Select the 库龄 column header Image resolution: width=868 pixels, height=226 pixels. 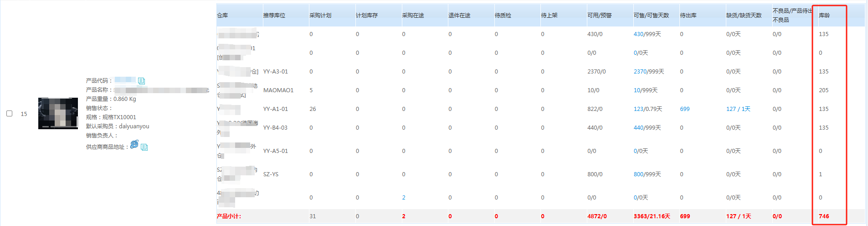pyautogui.click(x=824, y=16)
